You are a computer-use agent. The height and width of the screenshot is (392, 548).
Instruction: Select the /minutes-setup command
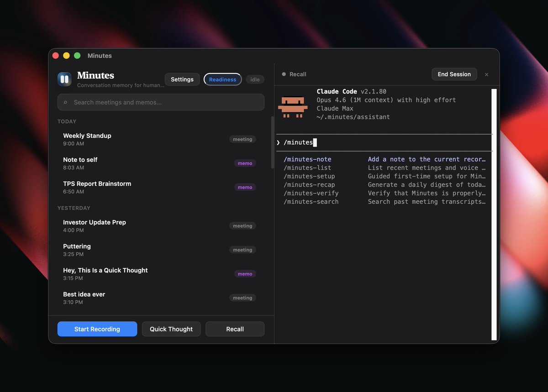(385, 176)
